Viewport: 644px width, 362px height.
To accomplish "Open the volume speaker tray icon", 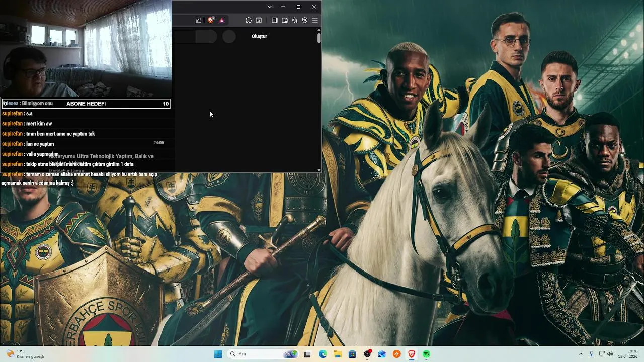I will (x=610, y=354).
